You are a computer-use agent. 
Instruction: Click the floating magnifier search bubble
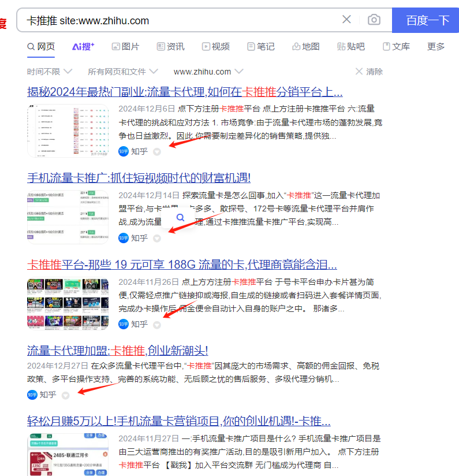click(180, 217)
